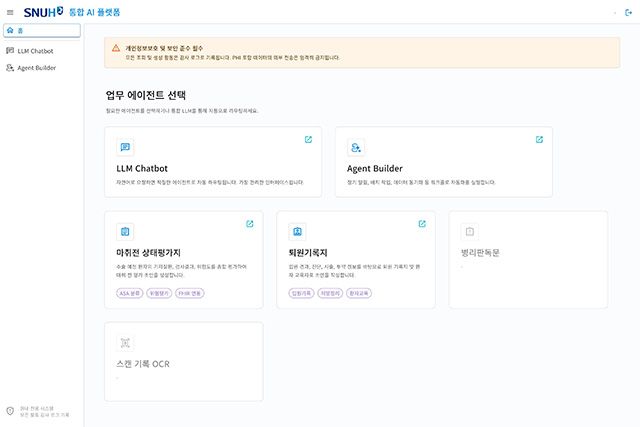Click the shield icon in the sidebar footer

click(10, 411)
